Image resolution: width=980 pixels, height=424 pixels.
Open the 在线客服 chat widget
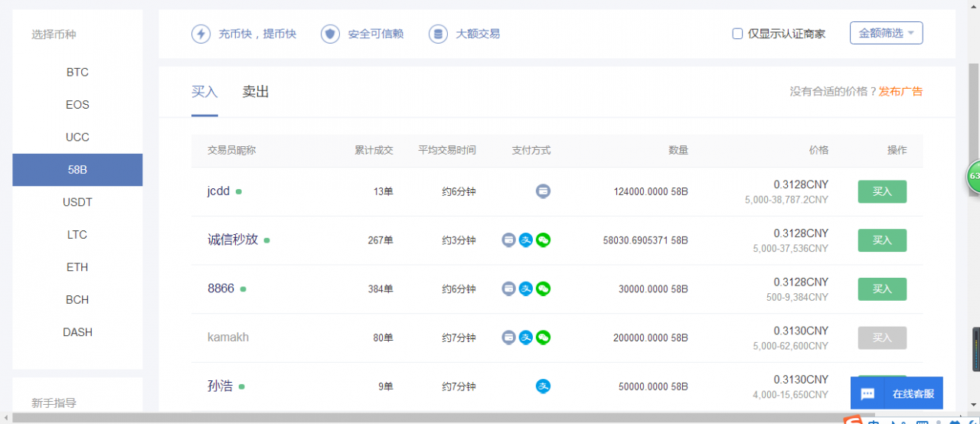coord(897,393)
